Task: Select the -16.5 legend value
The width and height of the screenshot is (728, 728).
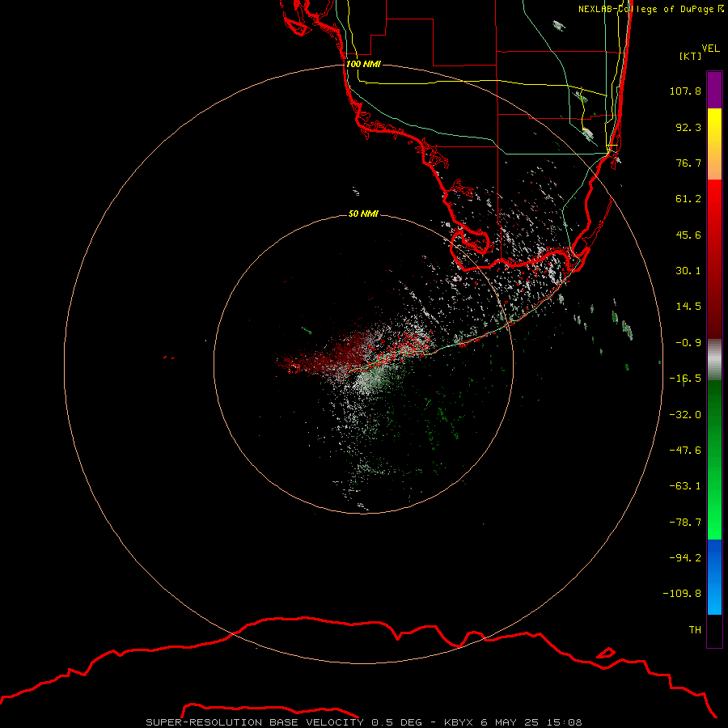Action: click(685, 379)
